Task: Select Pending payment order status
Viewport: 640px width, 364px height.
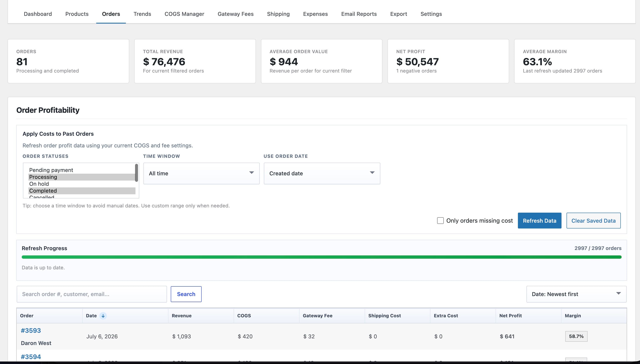Action: point(82,170)
